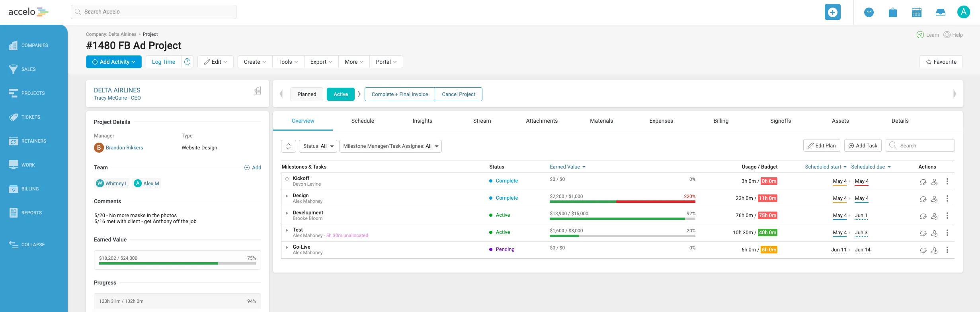Open three-dot actions for Go-Live row

tap(947, 250)
